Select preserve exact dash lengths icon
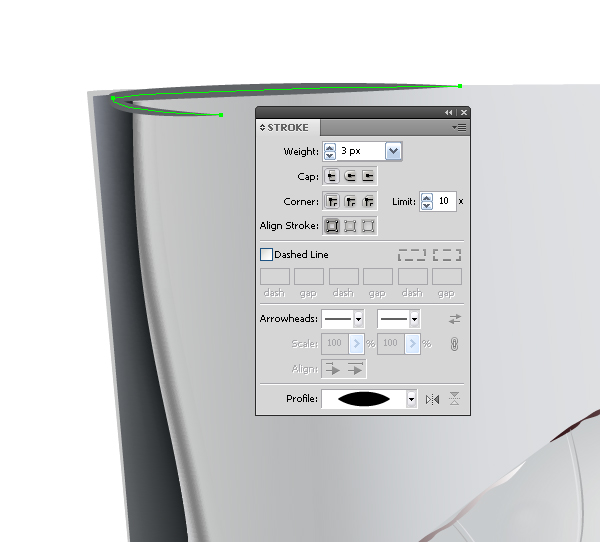This screenshot has width=600, height=542. 412,255
